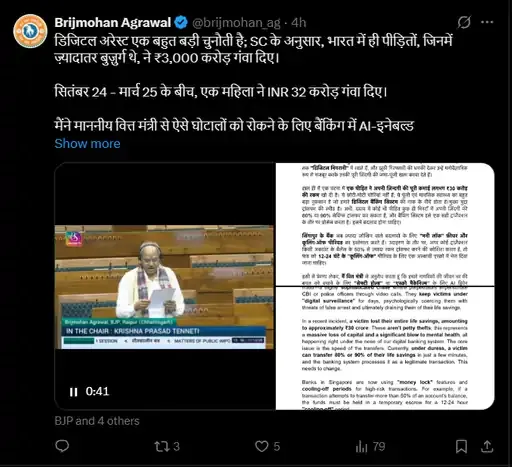Open the three-dot more options menu
Screen dimensions: 512x467
coord(487,22)
